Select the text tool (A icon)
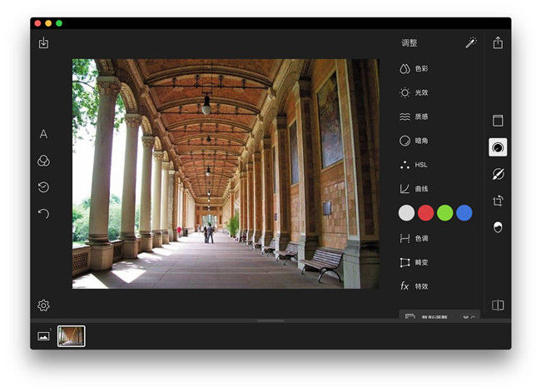Image resolution: width=541 pixels, height=392 pixels. click(43, 134)
